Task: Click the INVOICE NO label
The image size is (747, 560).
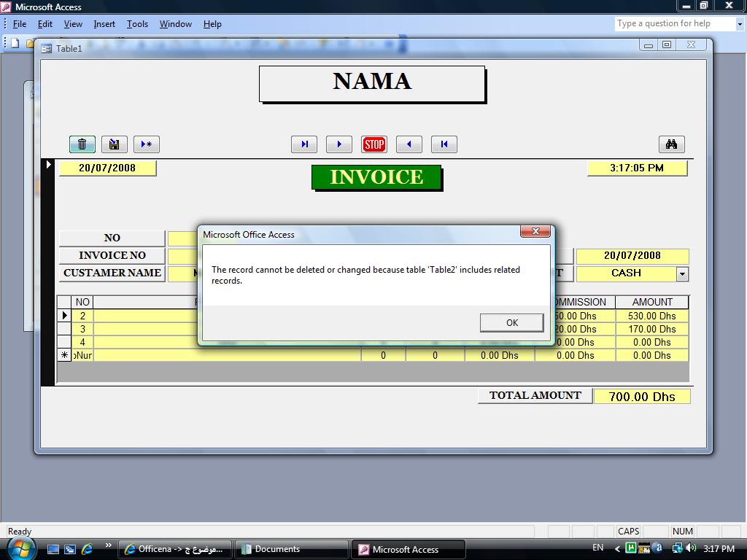Action: (112, 256)
